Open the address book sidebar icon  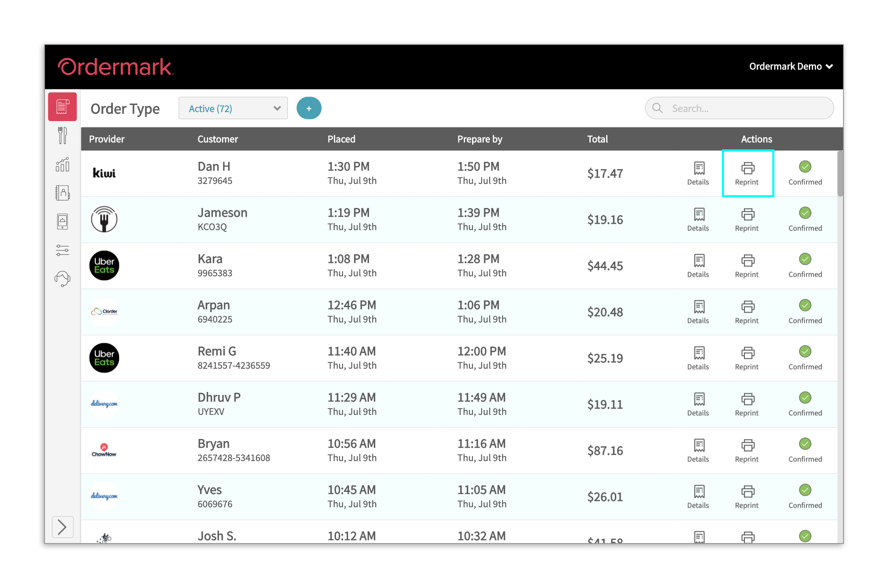(x=62, y=193)
